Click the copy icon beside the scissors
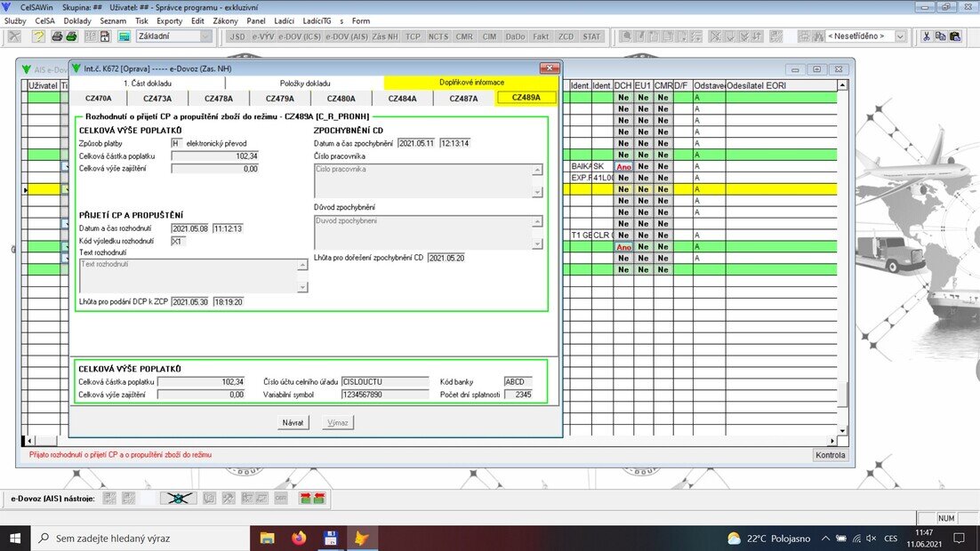Image resolution: width=980 pixels, height=551 pixels. point(941,36)
